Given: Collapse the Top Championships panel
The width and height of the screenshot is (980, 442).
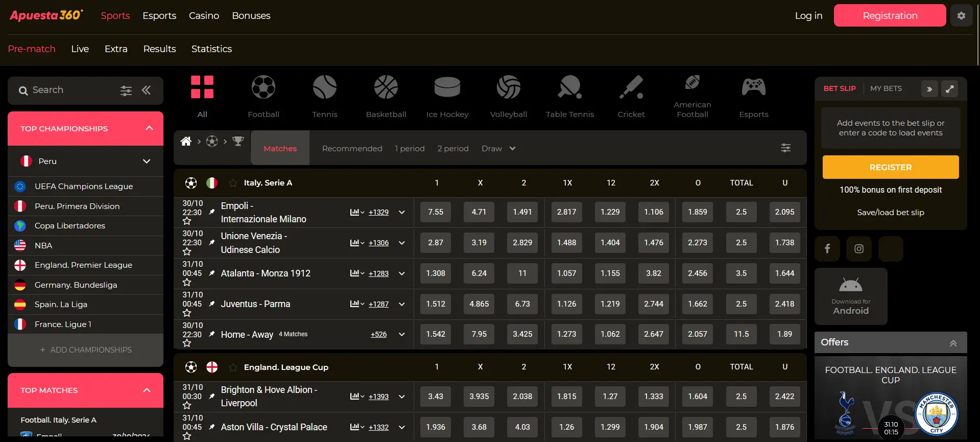Looking at the screenshot, I should tap(149, 128).
